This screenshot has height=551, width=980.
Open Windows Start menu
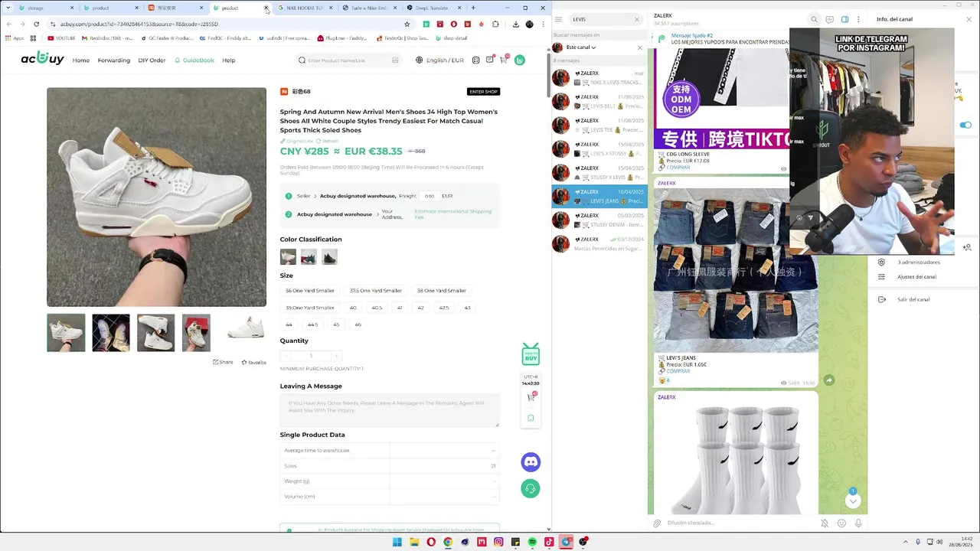point(397,542)
